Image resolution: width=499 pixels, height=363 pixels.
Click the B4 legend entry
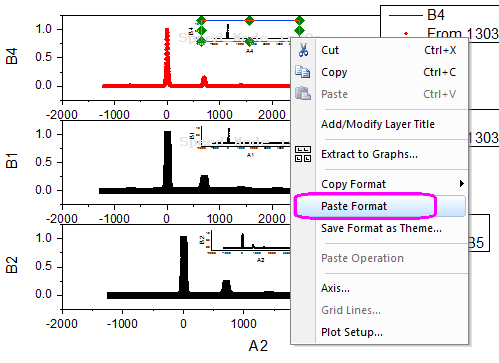(x=436, y=15)
